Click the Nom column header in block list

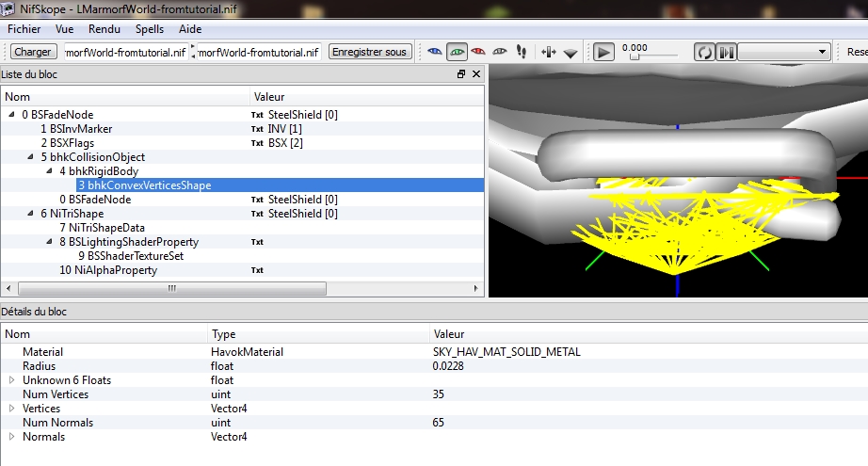click(125, 97)
